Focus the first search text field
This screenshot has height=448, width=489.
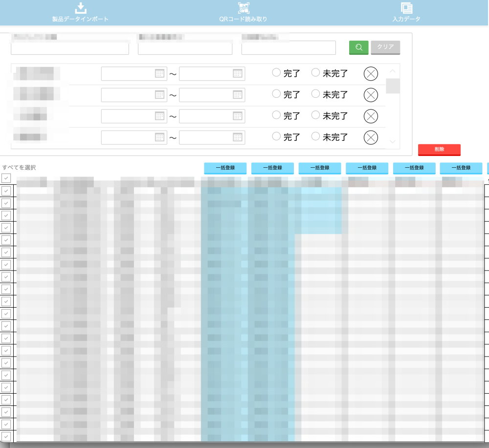tap(70, 48)
